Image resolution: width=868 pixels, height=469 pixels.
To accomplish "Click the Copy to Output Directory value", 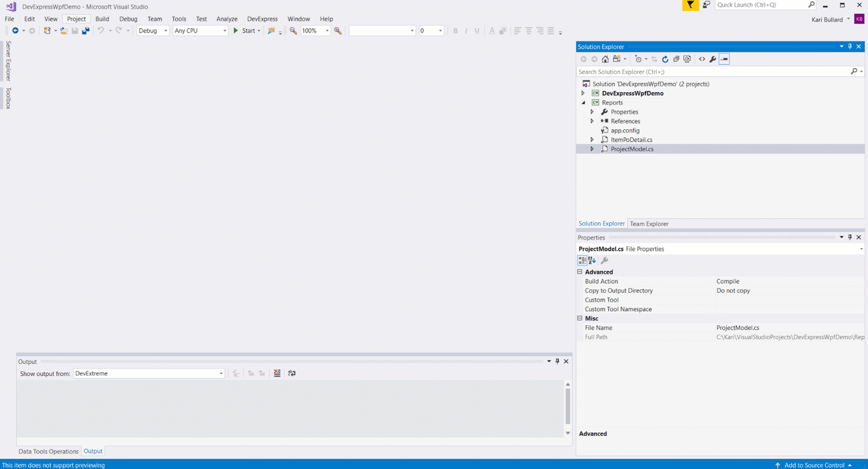I will coord(733,290).
